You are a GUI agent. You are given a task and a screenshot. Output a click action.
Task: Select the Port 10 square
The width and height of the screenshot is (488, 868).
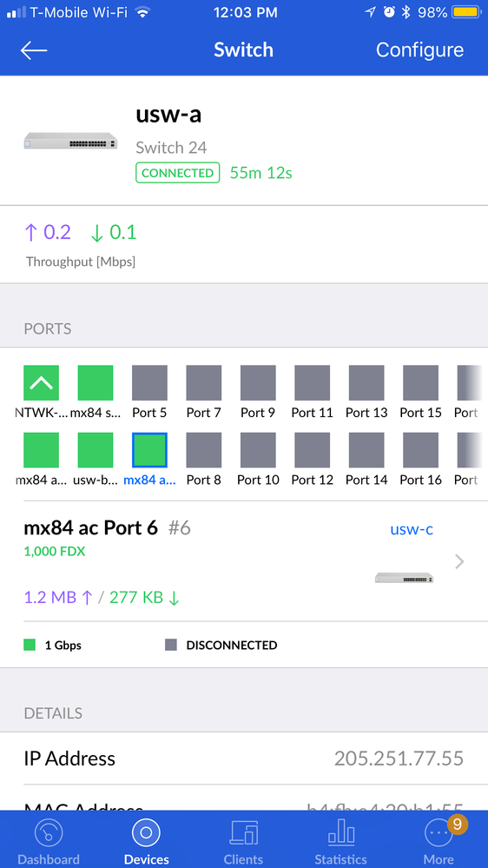coord(258,450)
